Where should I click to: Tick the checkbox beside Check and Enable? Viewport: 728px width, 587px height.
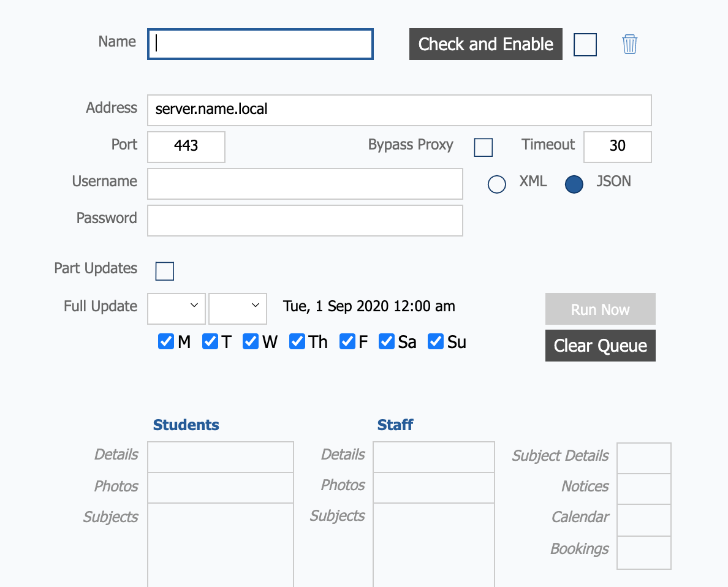(585, 45)
